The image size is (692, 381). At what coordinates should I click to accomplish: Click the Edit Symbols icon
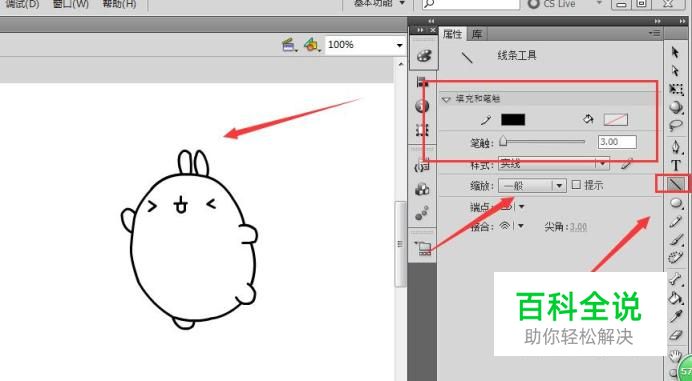[x=312, y=45]
